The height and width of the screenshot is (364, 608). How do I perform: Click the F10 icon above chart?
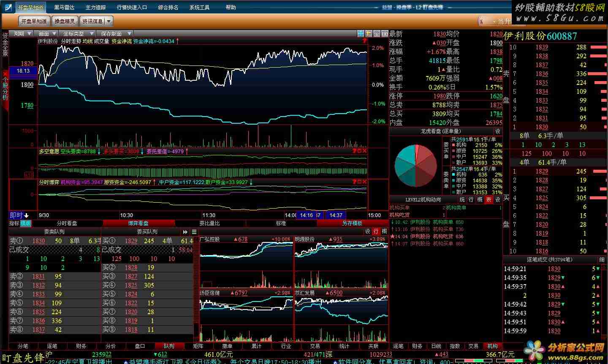(x=385, y=33)
